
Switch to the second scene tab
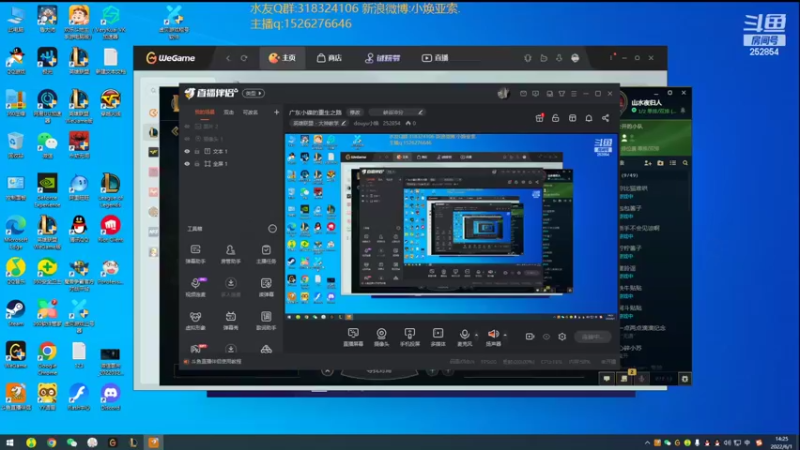(x=229, y=112)
